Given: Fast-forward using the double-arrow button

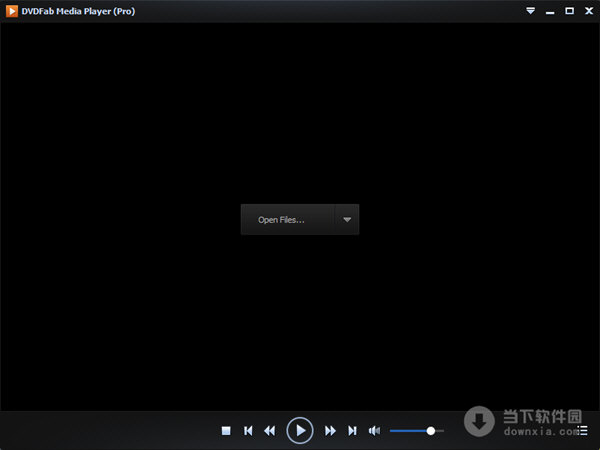Looking at the screenshot, I should 330,431.
